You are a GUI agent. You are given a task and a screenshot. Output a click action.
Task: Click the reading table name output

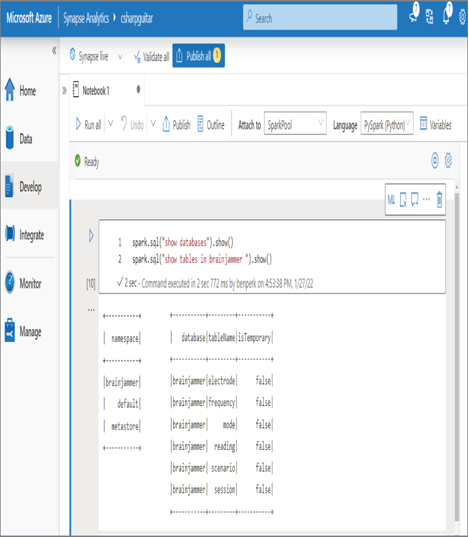(225, 446)
